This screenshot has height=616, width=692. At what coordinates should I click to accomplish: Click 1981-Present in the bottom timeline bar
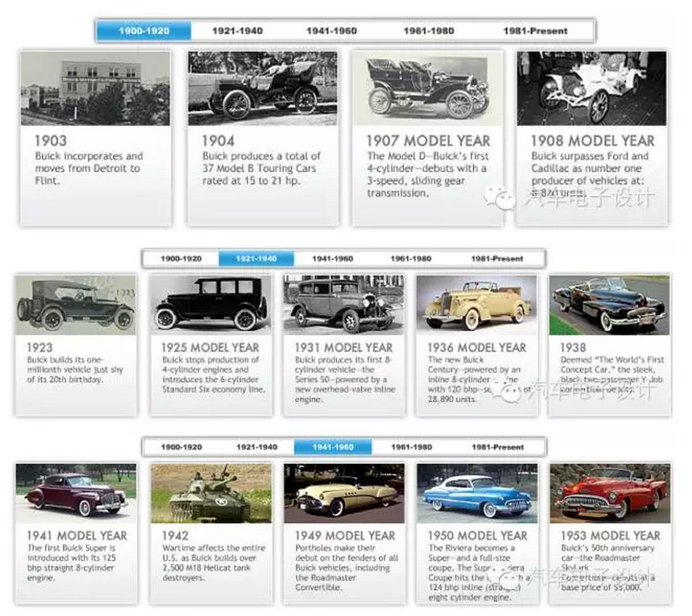pyautogui.click(x=498, y=446)
